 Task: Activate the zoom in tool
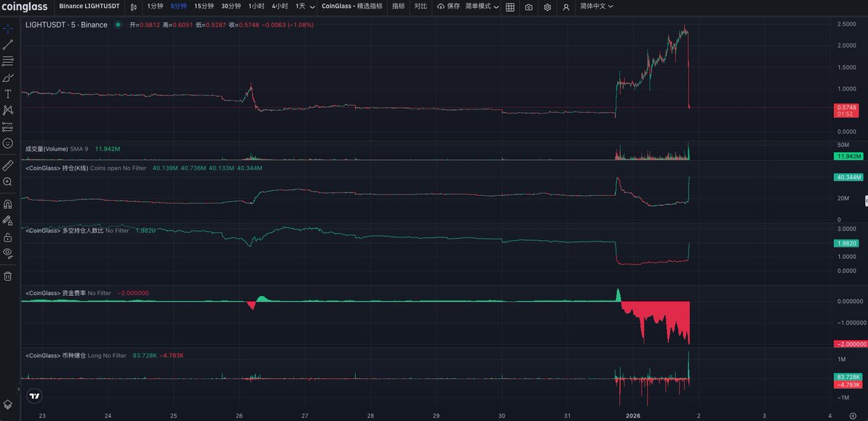point(8,182)
